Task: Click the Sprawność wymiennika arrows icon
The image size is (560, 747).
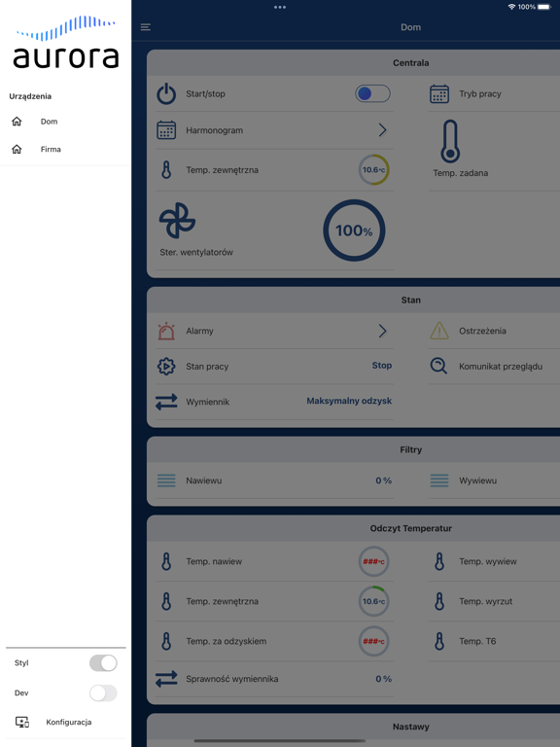Action: click(x=166, y=679)
